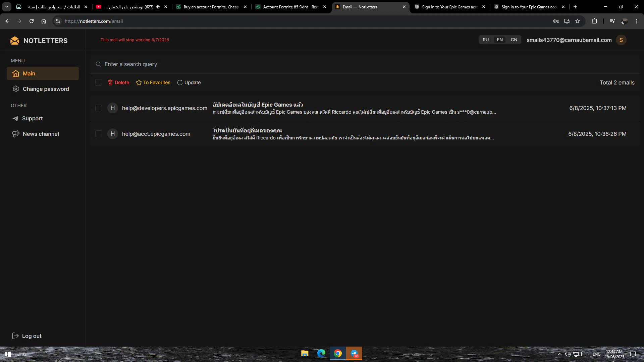Viewport: 644px width, 362px height.
Task: Open the News channel link
Action: click(36, 134)
